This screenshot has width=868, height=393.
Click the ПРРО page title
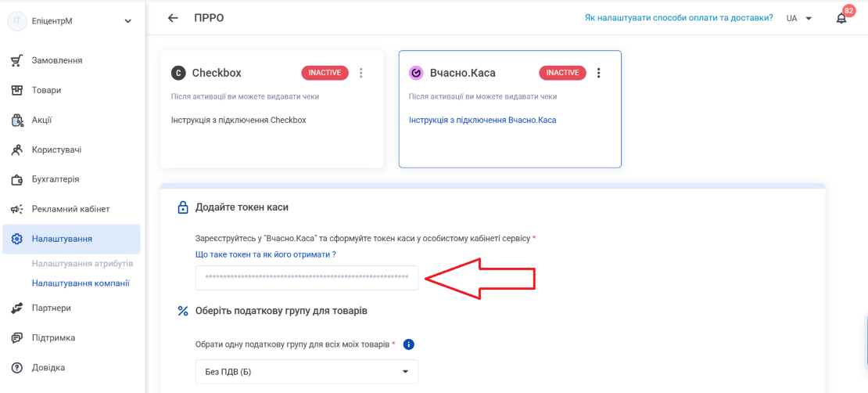click(209, 18)
